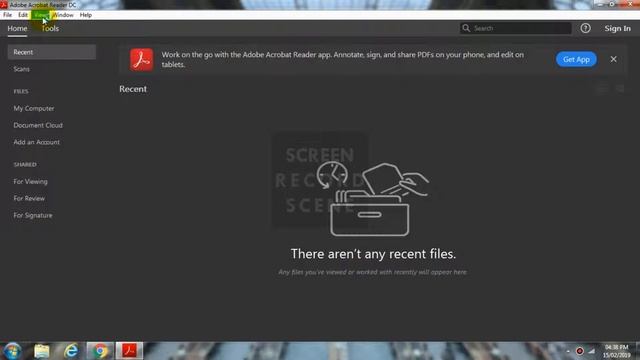The height and width of the screenshot is (360, 640).
Task: Show hidden system tray icons
Action: coord(568,351)
